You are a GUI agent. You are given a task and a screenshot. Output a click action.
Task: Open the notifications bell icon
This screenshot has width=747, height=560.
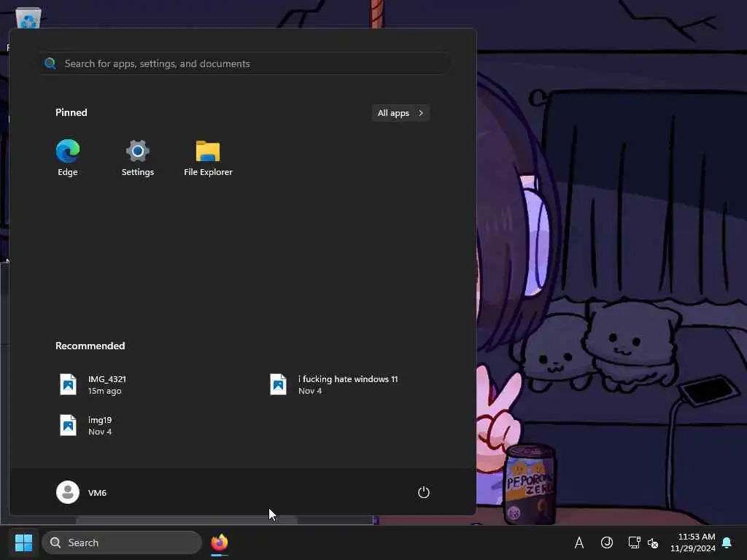click(727, 542)
